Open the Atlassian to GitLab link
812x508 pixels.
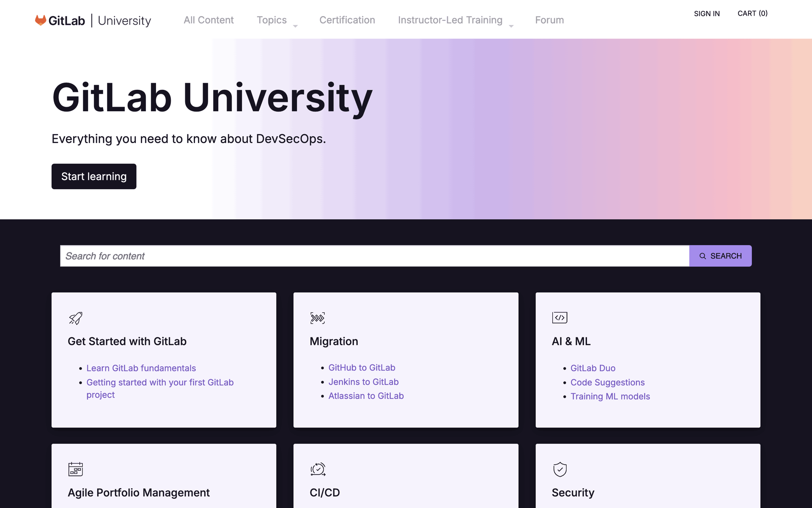tap(366, 396)
